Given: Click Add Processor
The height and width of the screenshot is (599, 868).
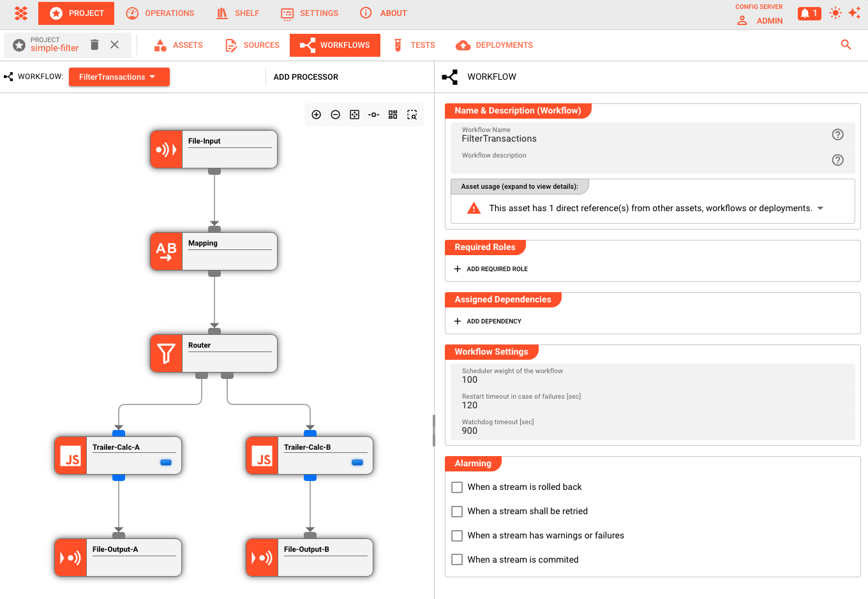Looking at the screenshot, I should pos(306,77).
